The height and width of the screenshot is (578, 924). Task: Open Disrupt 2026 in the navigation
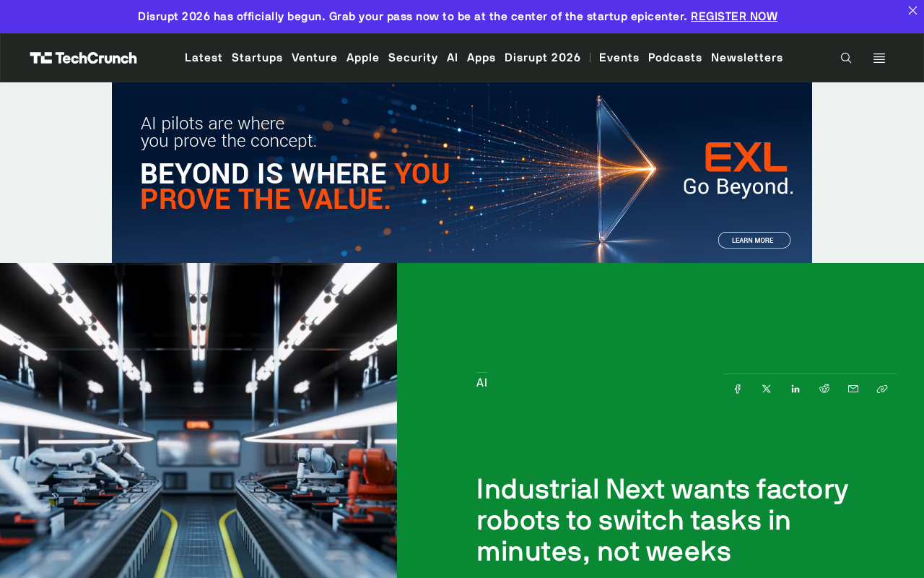(543, 58)
